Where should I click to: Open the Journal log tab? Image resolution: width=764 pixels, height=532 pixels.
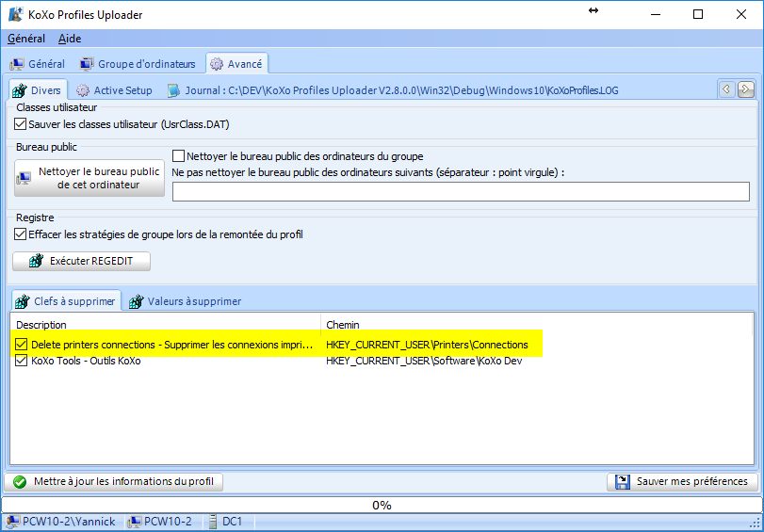pyautogui.click(x=393, y=90)
